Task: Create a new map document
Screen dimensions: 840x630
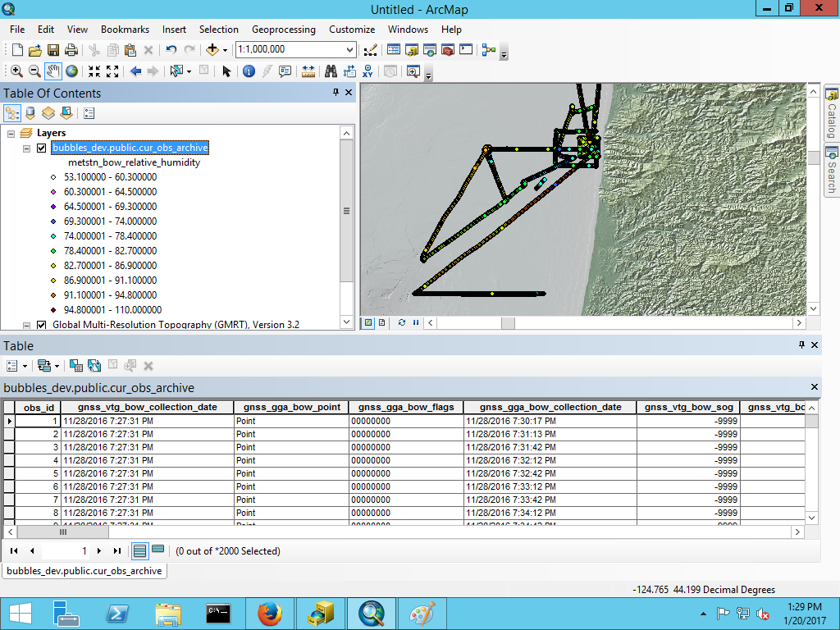Action: 17,50
